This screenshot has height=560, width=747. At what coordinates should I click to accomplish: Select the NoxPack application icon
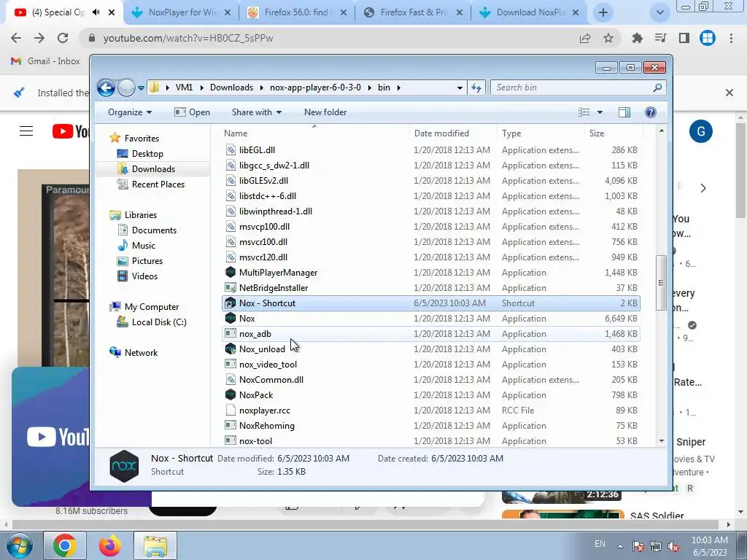coord(231,395)
